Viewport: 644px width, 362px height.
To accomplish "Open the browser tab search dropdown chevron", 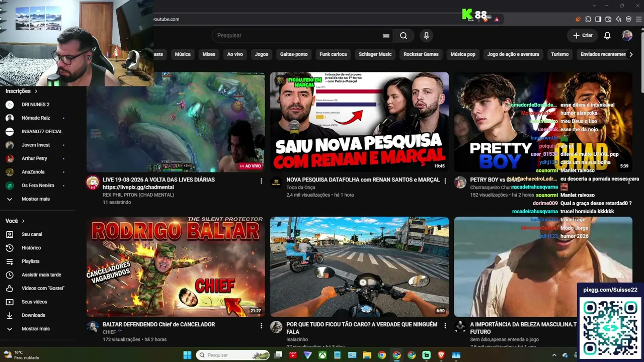I will point(595,6).
